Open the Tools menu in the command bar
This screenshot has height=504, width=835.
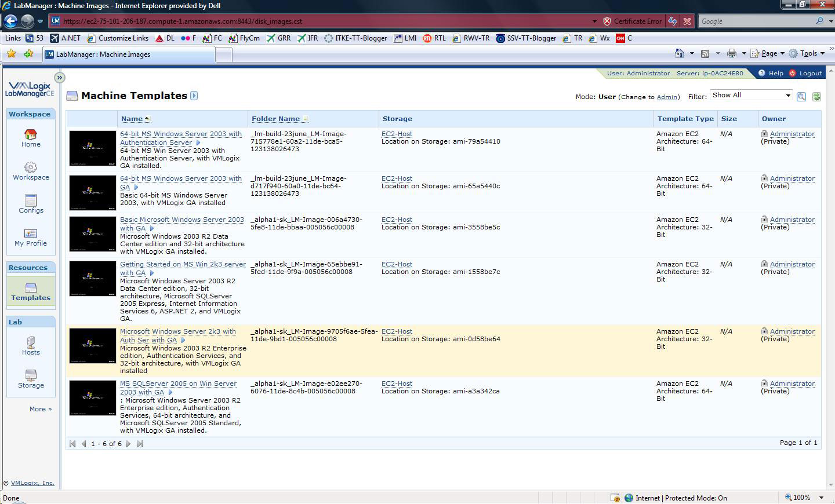coord(807,53)
